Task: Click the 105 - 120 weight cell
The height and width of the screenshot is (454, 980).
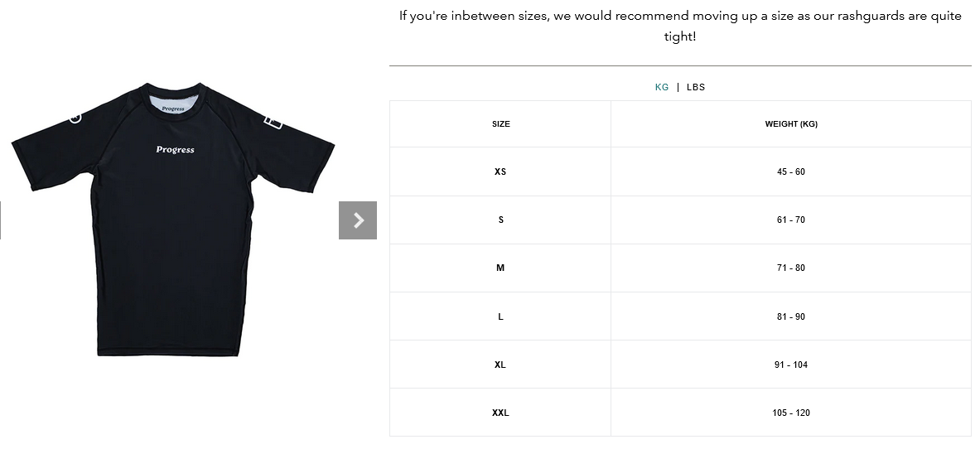Action: pos(791,413)
